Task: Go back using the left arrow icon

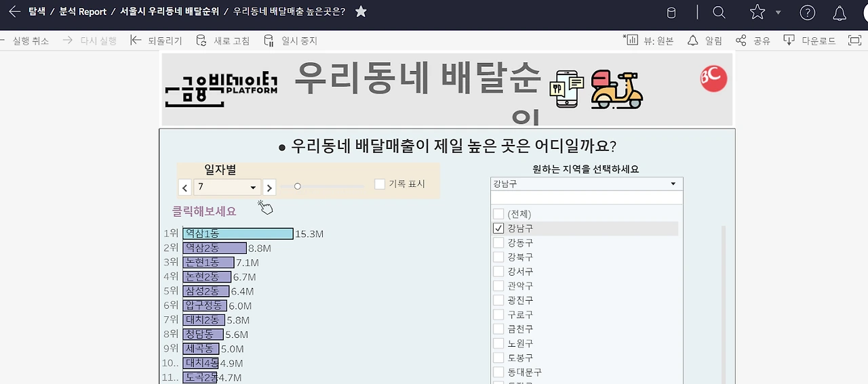Action: [x=14, y=12]
